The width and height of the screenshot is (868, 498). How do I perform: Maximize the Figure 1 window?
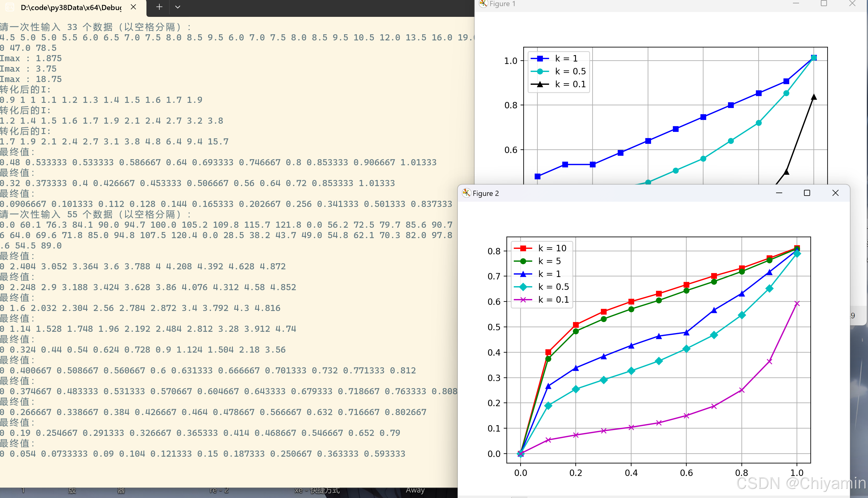[x=824, y=3]
